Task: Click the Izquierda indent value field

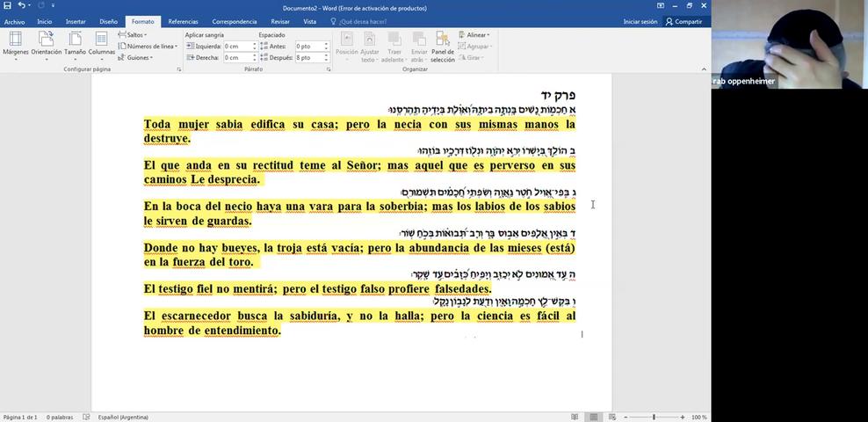Action: 237,47
